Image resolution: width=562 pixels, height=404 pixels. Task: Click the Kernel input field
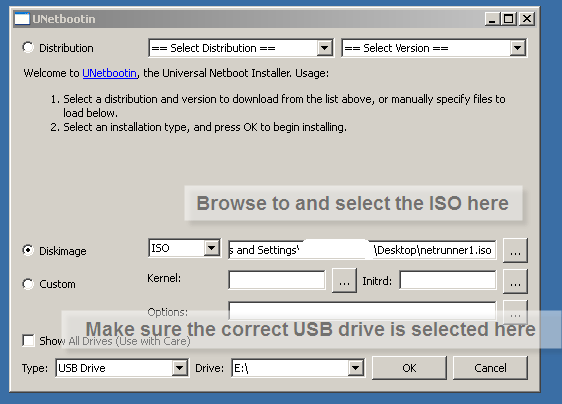point(277,280)
